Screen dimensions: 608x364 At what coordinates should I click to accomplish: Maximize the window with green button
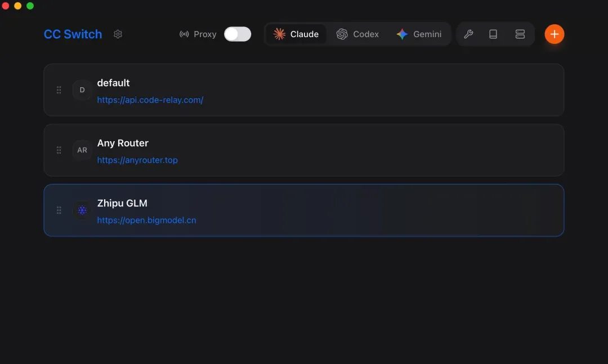pyautogui.click(x=30, y=6)
